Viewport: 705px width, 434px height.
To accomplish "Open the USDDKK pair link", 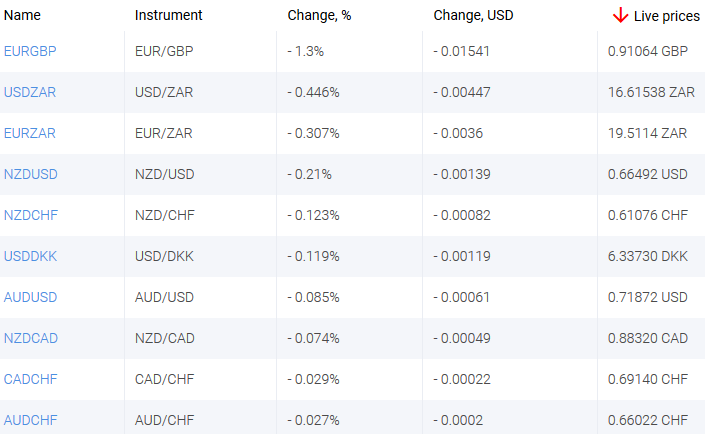I will pos(31,256).
